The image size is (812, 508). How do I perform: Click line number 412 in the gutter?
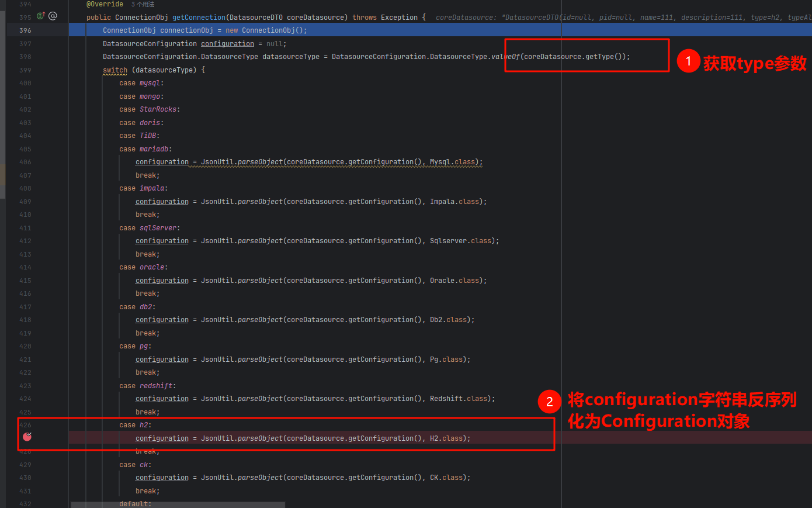coord(25,241)
